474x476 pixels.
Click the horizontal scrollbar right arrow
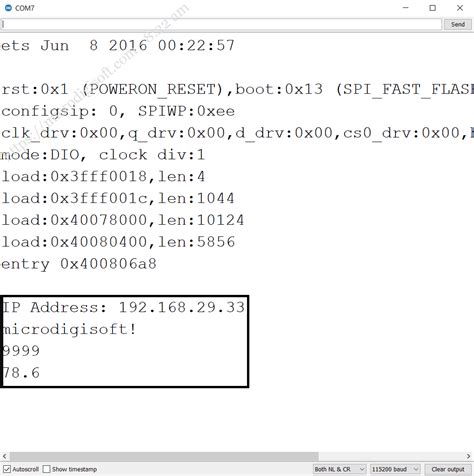coord(469,456)
